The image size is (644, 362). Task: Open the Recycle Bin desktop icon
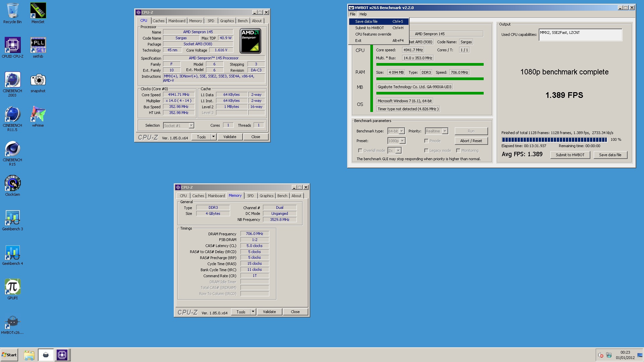12,13
